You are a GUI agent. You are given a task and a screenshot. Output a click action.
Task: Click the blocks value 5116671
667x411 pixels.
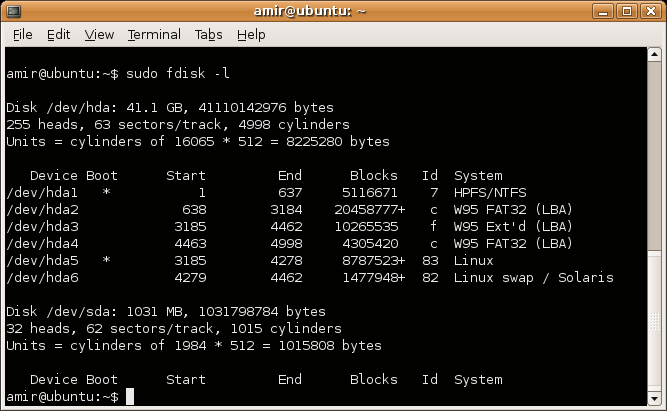[370, 192]
